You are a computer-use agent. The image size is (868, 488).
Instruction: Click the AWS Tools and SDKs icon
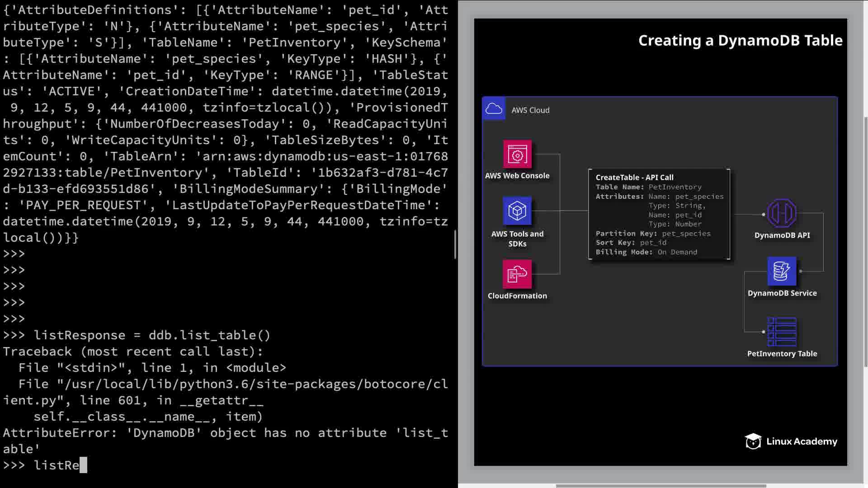click(x=517, y=211)
